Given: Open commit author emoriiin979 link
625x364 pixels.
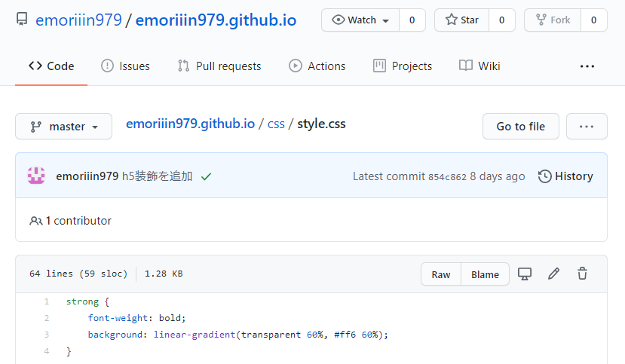Looking at the screenshot, I should point(87,176).
